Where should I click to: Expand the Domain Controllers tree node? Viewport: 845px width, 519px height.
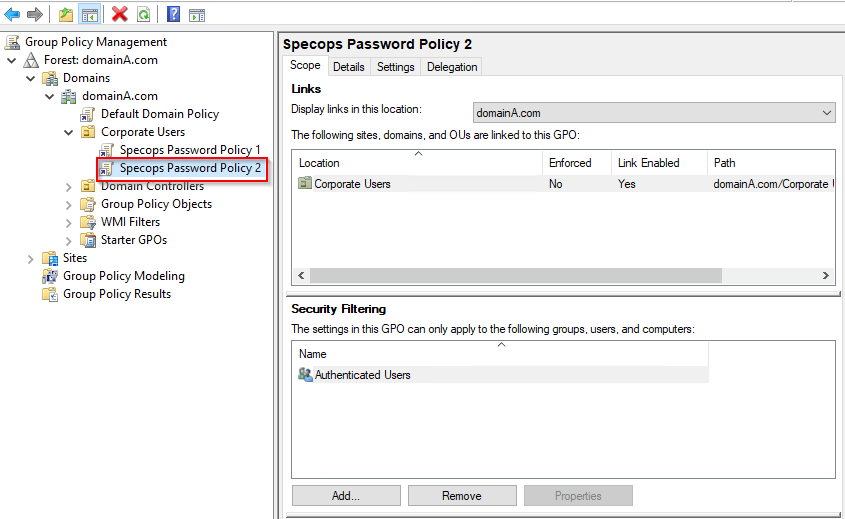68,187
